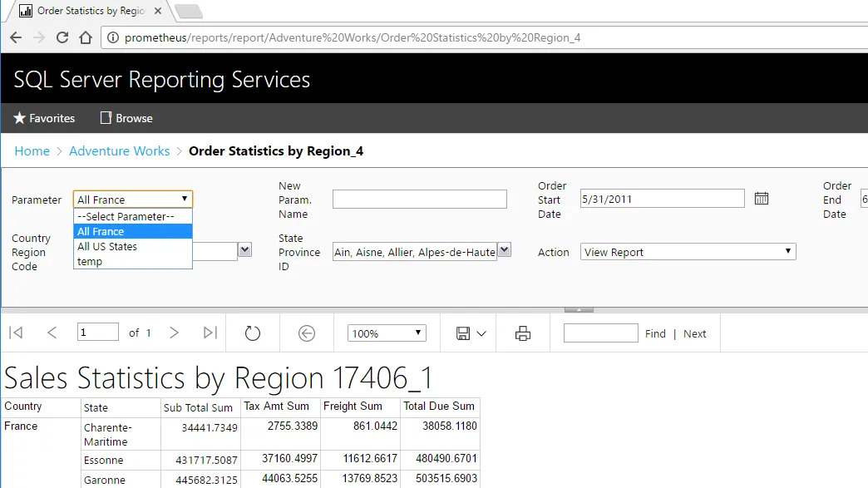Reload the page with the browser refresh icon
Screen dimensions: 868x488
coord(62,37)
